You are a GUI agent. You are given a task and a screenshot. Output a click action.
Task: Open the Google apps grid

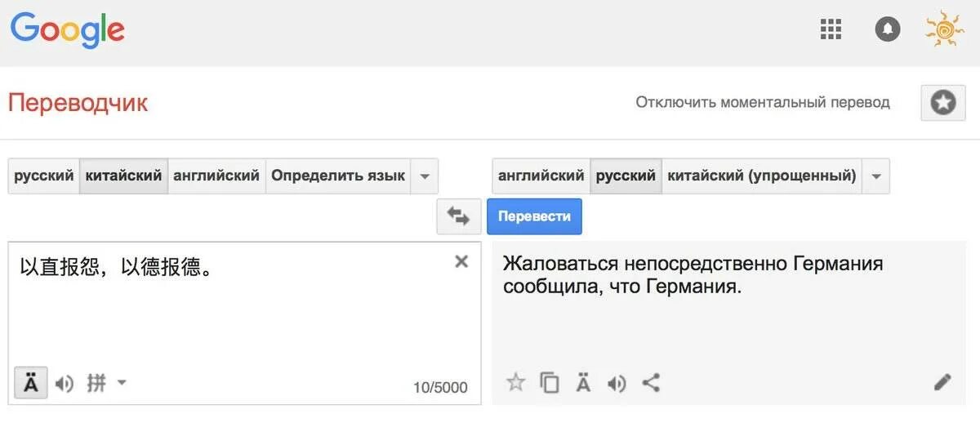[831, 30]
